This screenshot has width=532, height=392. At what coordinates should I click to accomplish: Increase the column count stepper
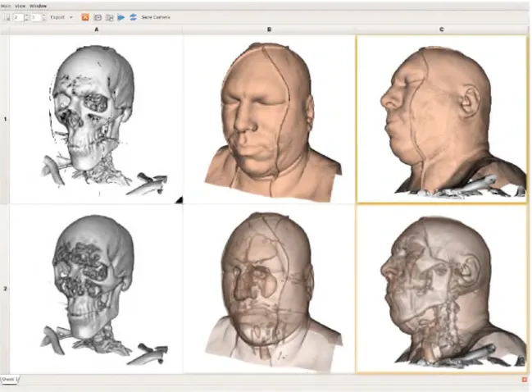click(x=44, y=16)
